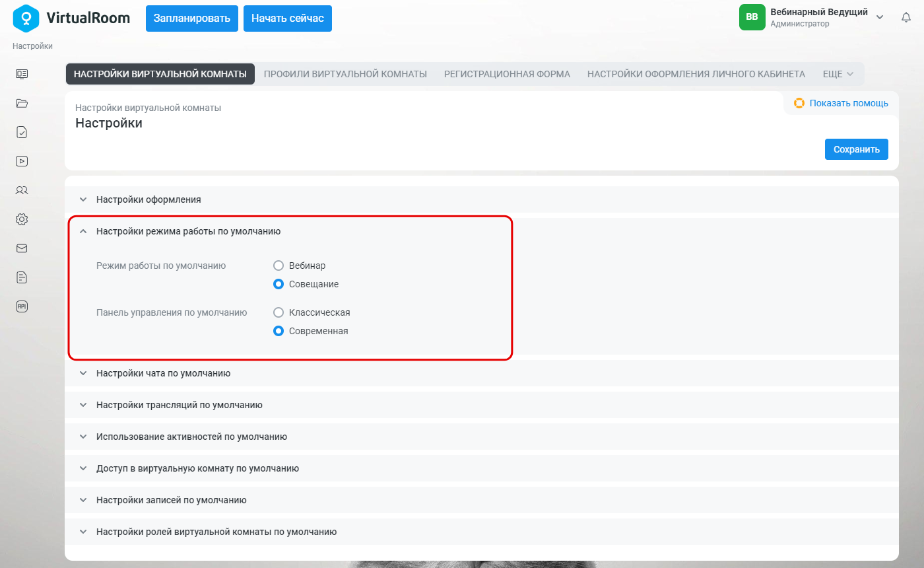Expand Настройки ролей виртуальной комнаты по умолчанию

point(482,532)
